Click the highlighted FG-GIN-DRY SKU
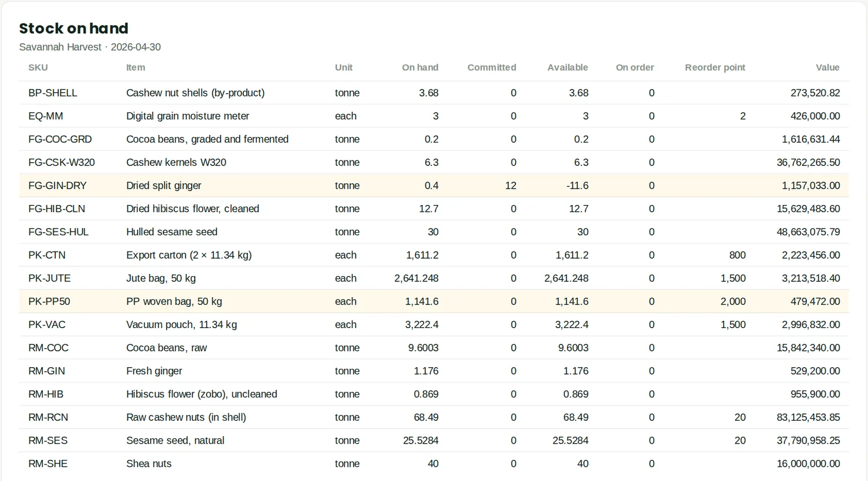The width and height of the screenshot is (868, 481). coord(58,185)
